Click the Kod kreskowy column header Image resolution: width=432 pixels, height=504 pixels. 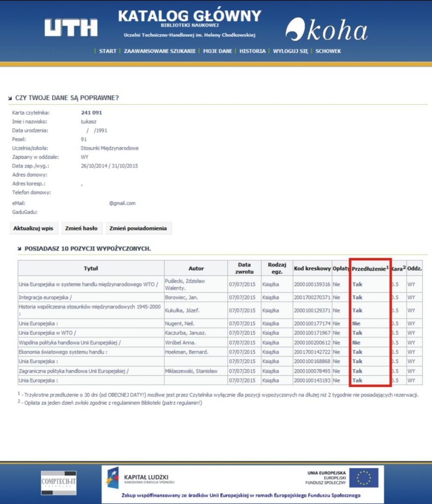312,268
